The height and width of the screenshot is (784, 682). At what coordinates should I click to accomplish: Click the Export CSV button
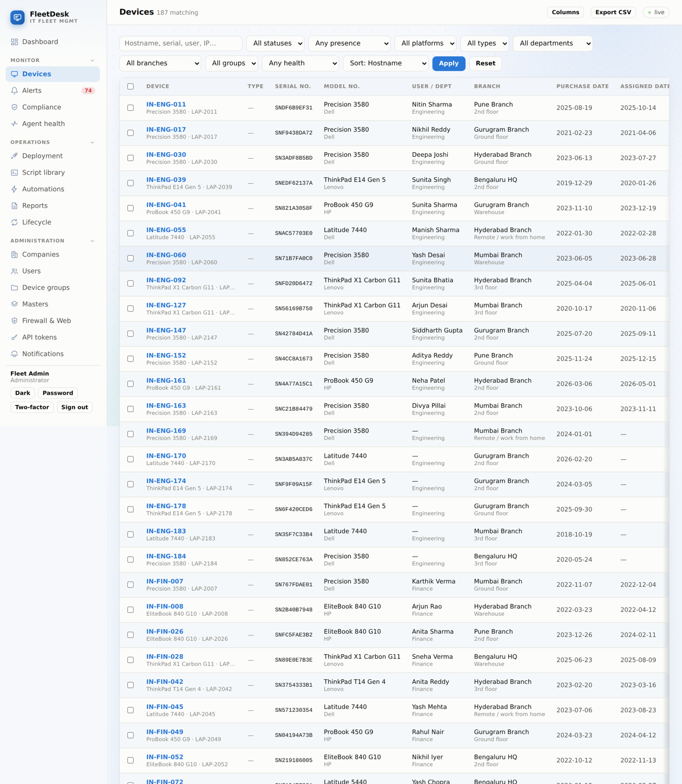[613, 13]
